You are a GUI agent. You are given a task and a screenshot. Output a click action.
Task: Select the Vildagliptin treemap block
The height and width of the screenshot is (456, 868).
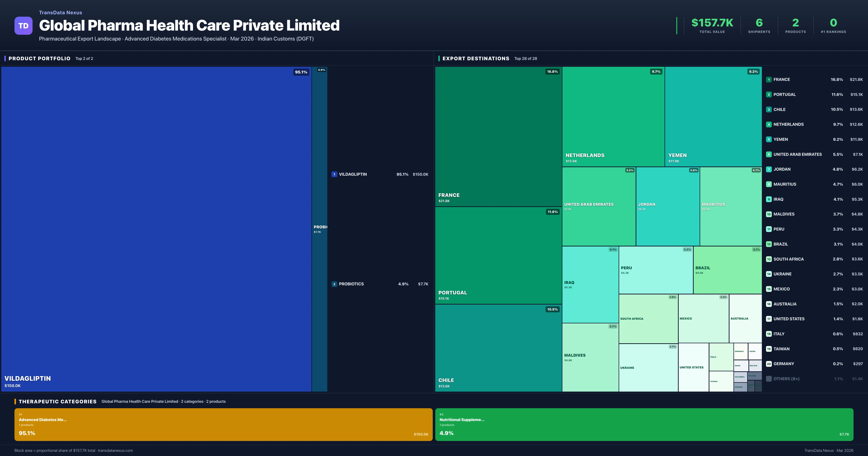[x=156, y=229]
